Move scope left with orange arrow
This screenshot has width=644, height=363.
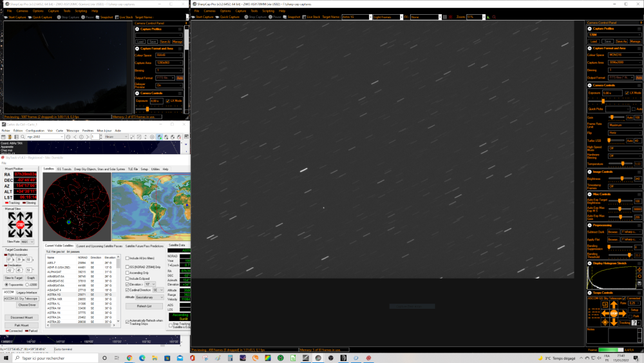click(605, 313)
